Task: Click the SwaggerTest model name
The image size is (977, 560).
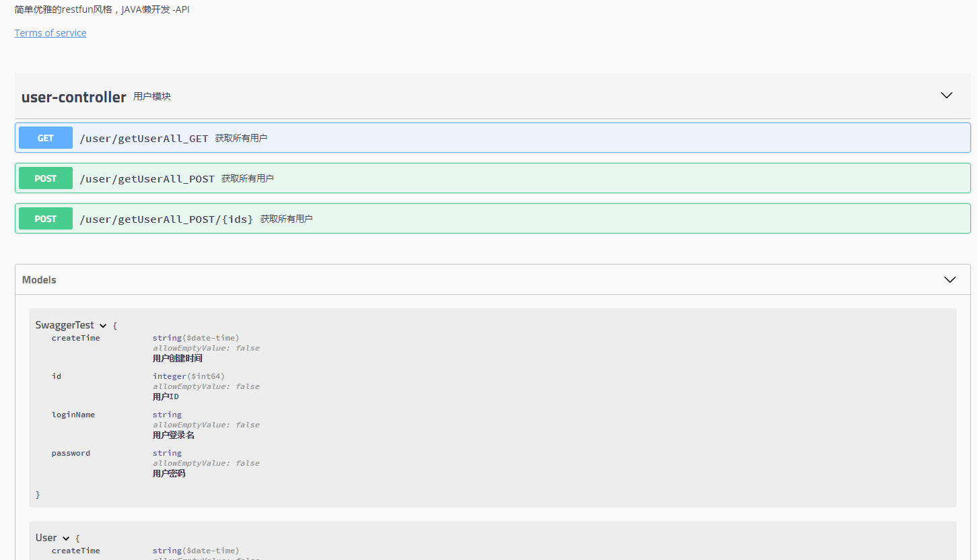Action: click(65, 325)
